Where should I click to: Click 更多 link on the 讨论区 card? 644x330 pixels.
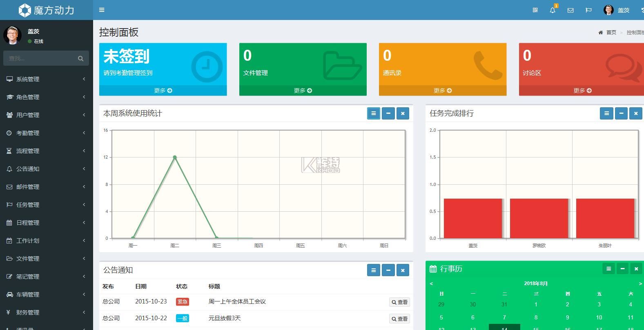point(582,91)
